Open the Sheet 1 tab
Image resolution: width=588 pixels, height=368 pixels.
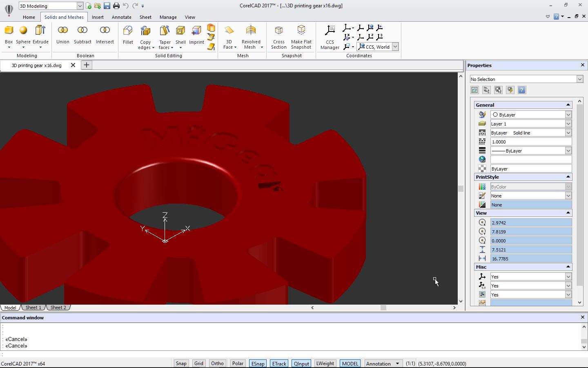(33, 307)
